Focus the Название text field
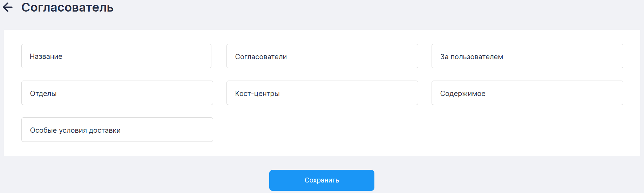 coord(116,56)
